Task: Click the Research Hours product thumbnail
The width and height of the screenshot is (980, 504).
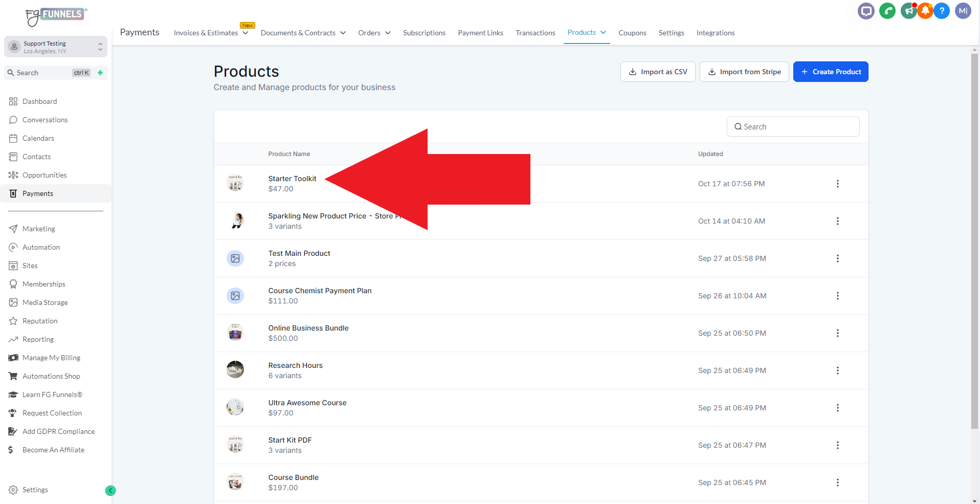Action: click(235, 369)
